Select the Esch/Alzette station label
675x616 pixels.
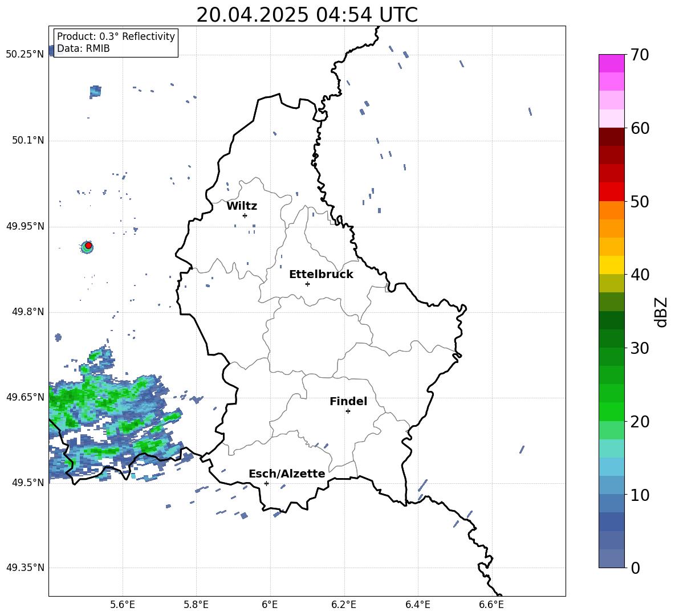point(287,474)
